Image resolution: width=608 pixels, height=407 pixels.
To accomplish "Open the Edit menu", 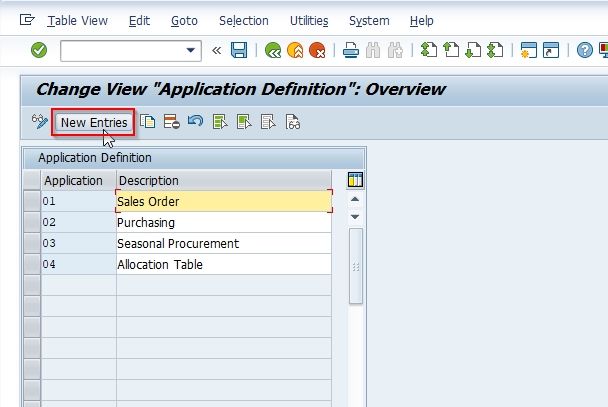I will click(139, 21).
